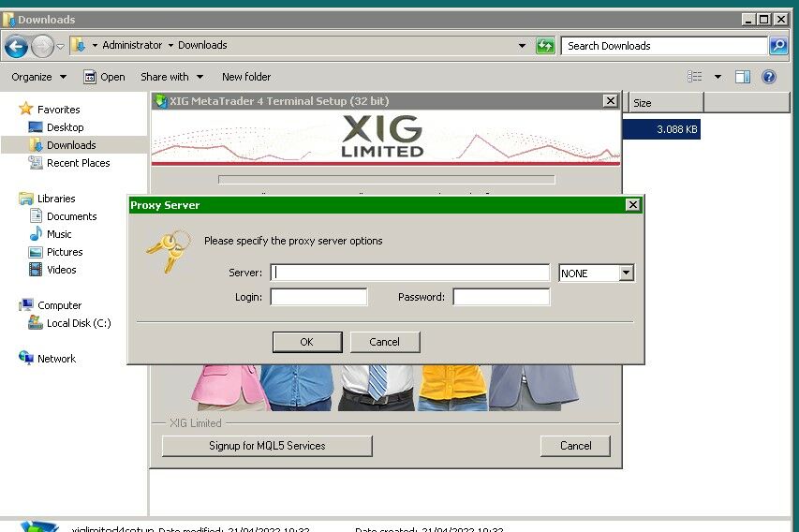Click Cancel in Proxy Server dialog
The width and height of the screenshot is (799, 532).
click(x=385, y=342)
